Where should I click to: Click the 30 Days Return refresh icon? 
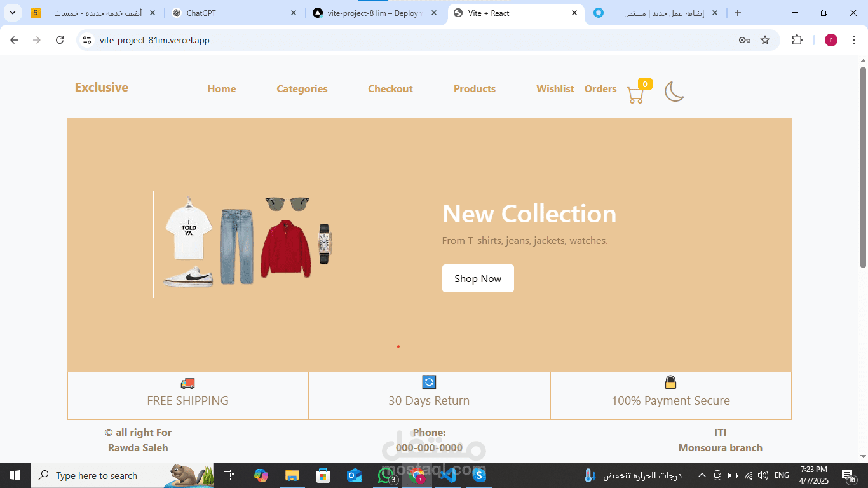click(429, 382)
